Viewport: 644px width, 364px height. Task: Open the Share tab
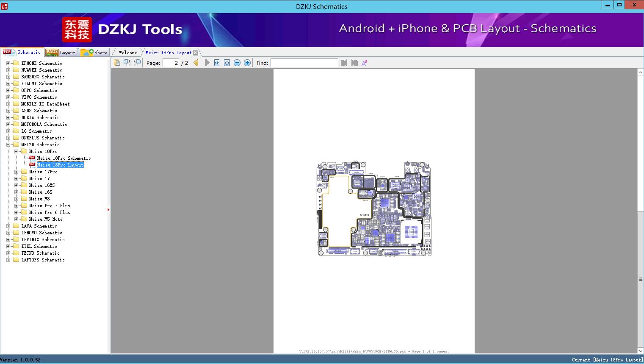[x=94, y=53]
